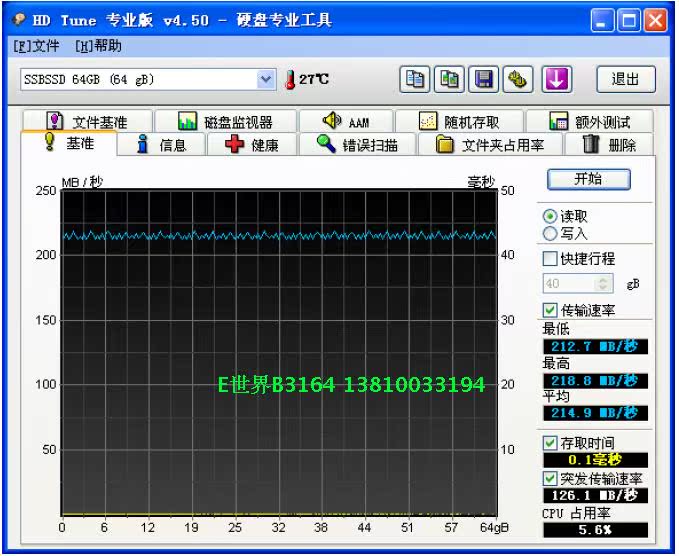Switch to the 错误扫描 (Error Scan) tab
The height and width of the screenshot is (556, 679).
point(357,145)
